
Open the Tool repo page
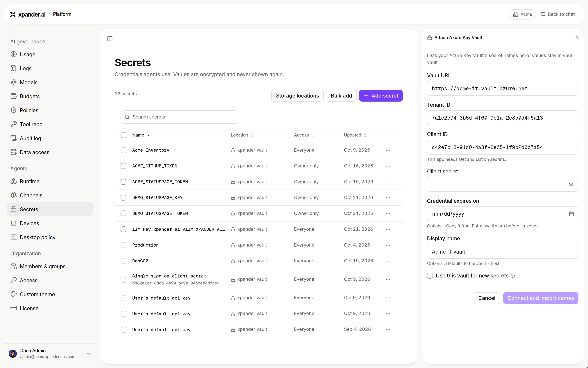[50, 124]
